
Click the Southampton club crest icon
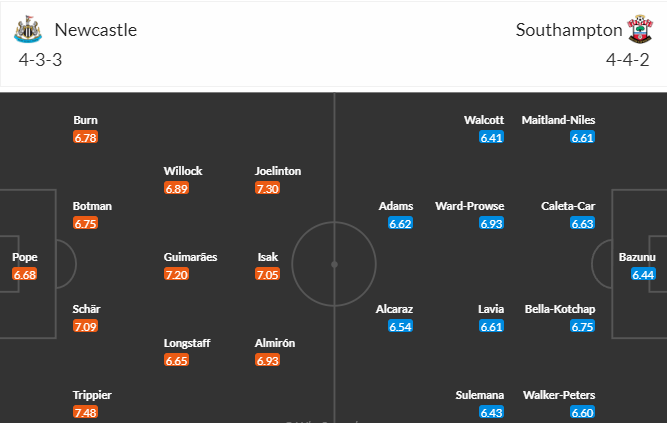pos(640,29)
